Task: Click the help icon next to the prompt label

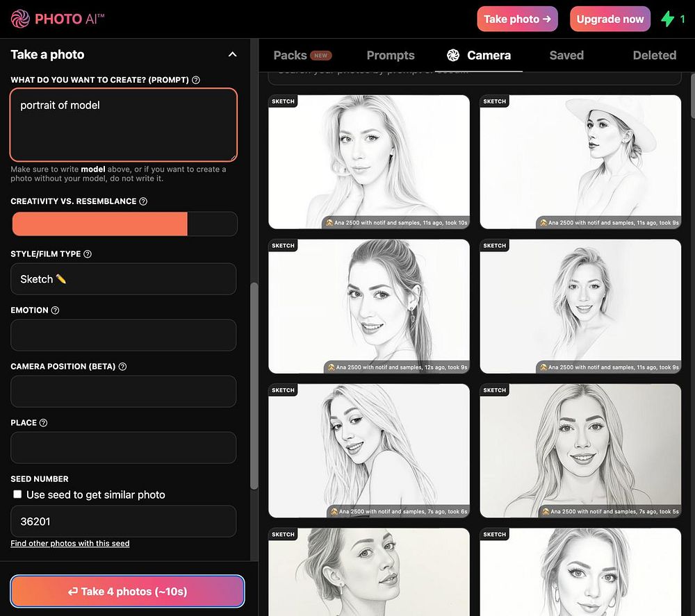Action: pyautogui.click(x=196, y=80)
